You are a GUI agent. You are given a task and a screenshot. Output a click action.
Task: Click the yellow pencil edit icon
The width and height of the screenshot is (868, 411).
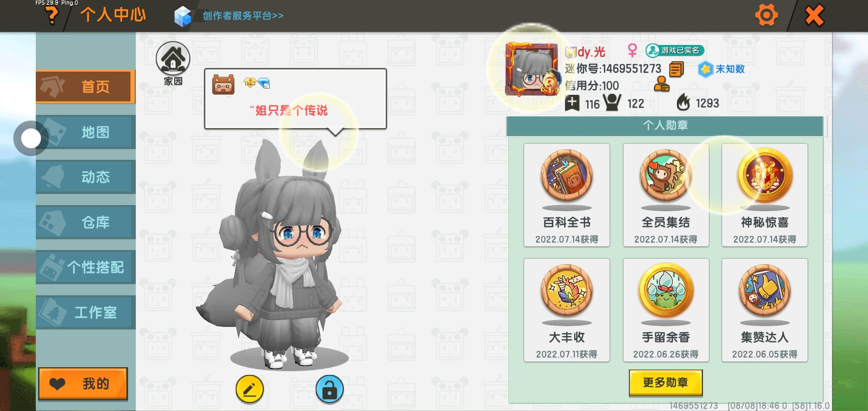(250, 389)
